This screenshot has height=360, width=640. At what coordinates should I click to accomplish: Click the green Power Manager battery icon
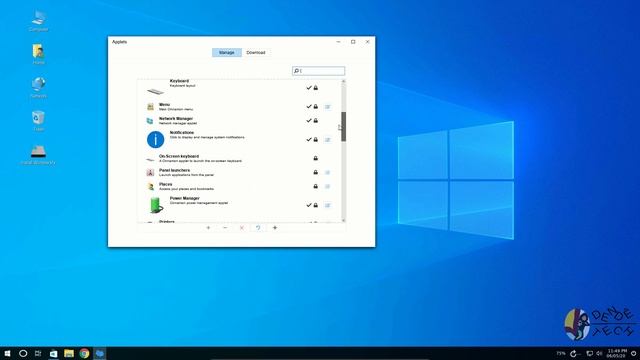click(156, 205)
